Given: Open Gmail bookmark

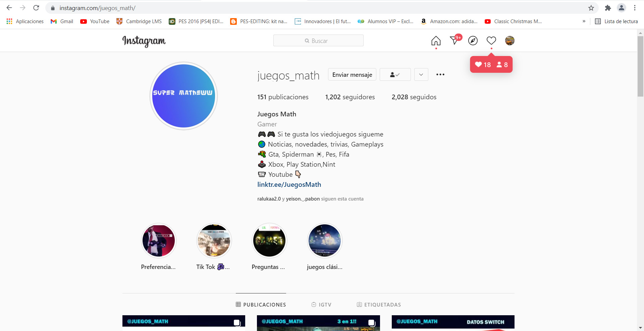Looking at the screenshot, I should (x=62, y=21).
